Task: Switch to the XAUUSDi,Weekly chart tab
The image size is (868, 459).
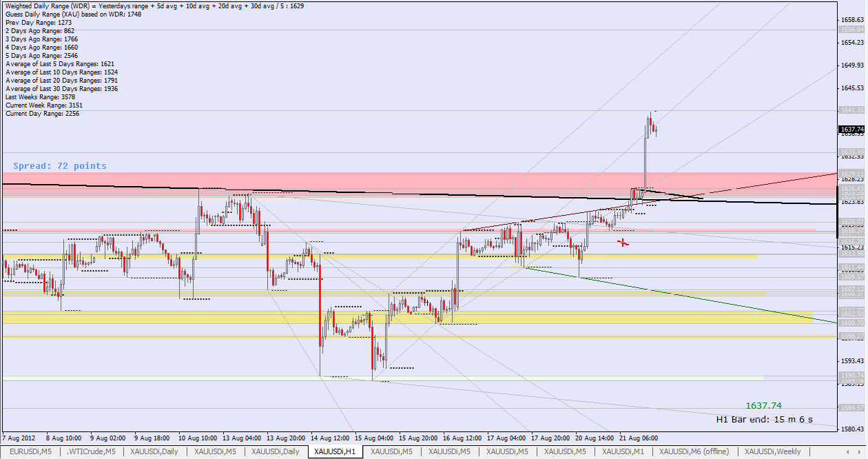Action: [x=772, y=452]
